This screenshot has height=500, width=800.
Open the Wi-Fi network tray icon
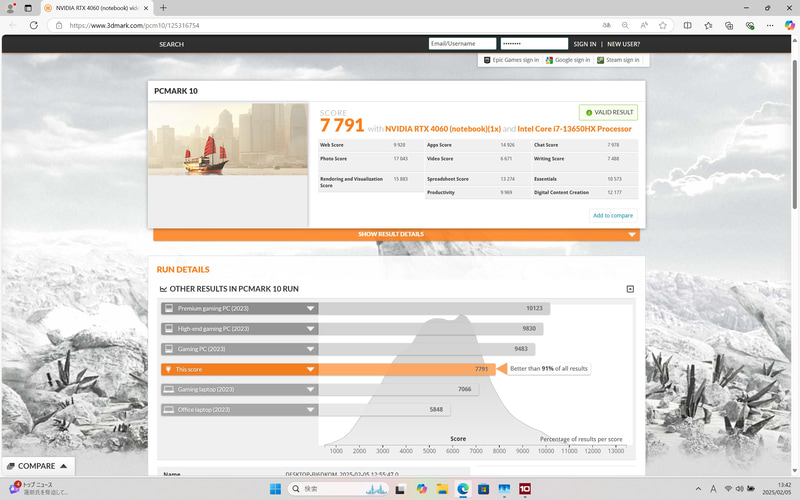coord(728,489)
